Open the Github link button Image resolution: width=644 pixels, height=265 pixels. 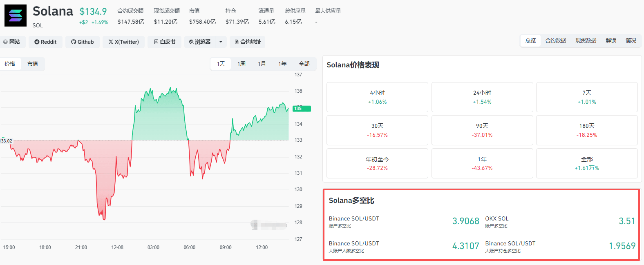82,42
